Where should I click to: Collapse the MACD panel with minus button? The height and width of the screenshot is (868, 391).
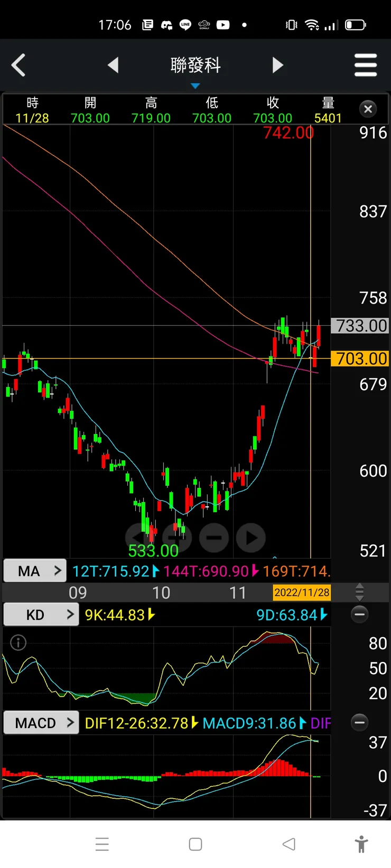pos(359,722)
